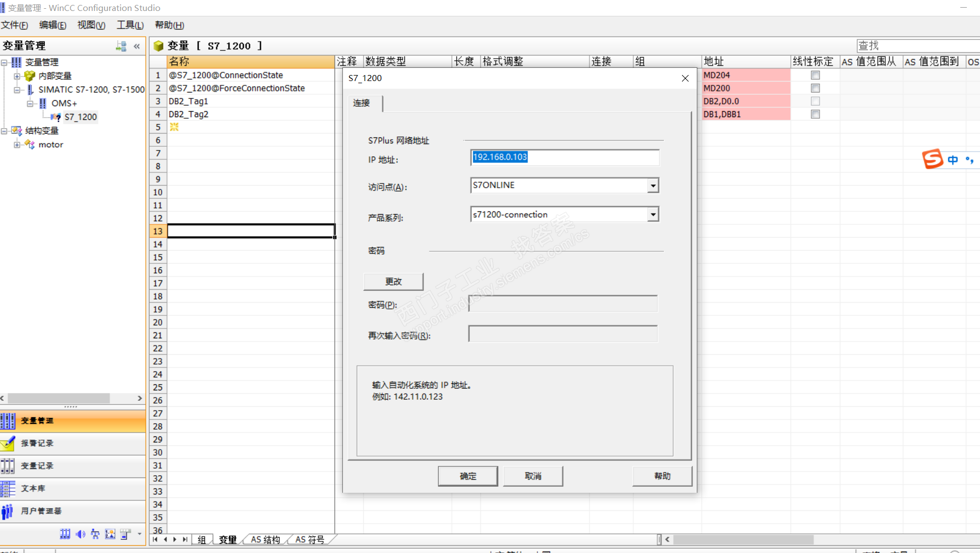
Task: Open the 编辑(E) menu
Action: click(x=53, y=25)
